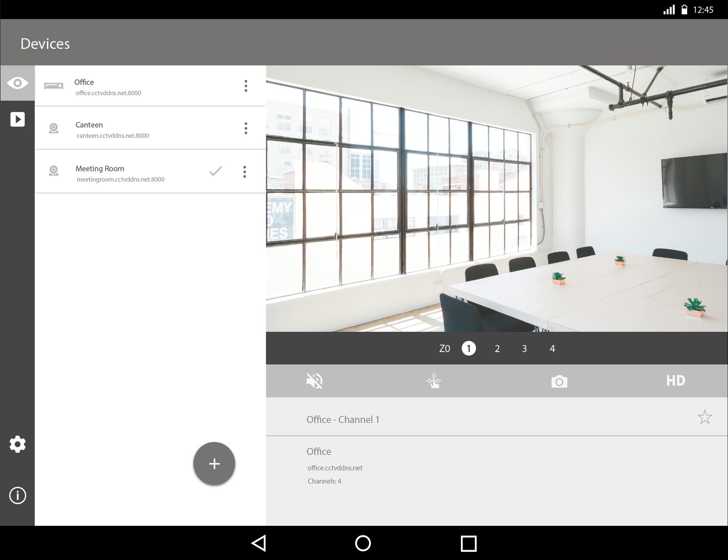
Task: Open settings gear in the sidebar
Action: [x=17, y=444]
